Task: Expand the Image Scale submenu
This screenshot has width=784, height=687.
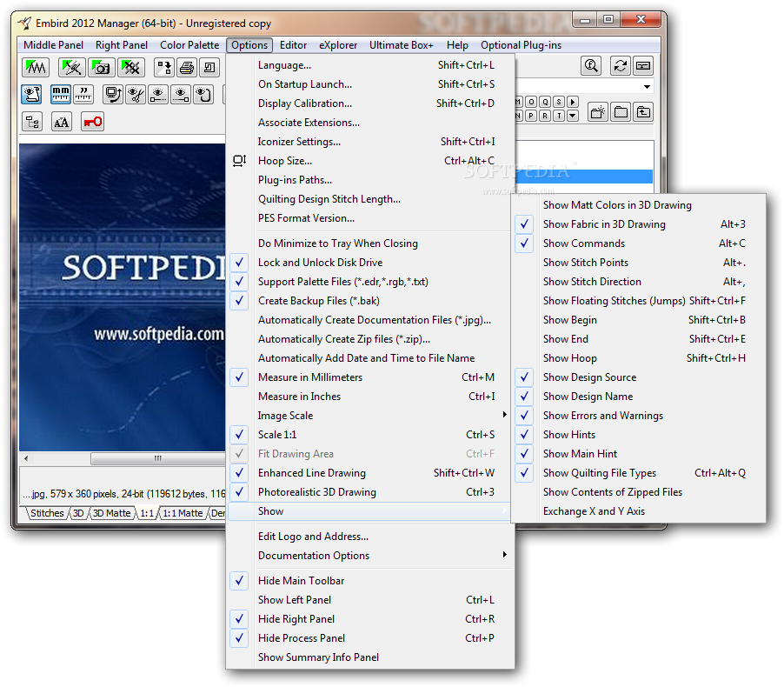Action: [370, 416]
